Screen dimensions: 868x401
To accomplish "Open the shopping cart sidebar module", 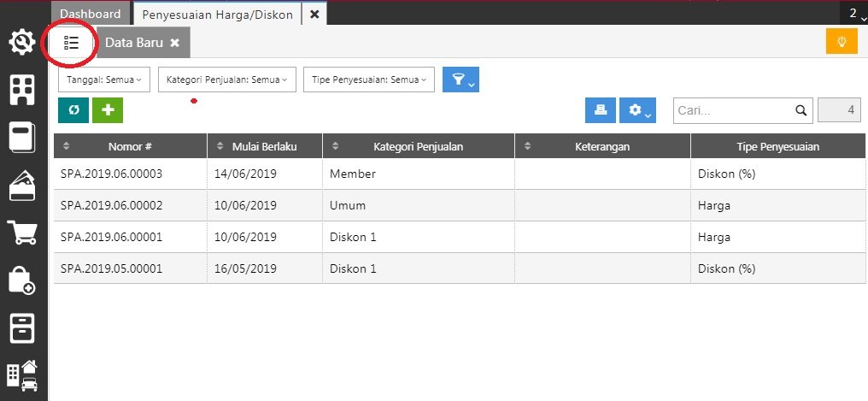I will pyautogui.click(x=21, y=233).
